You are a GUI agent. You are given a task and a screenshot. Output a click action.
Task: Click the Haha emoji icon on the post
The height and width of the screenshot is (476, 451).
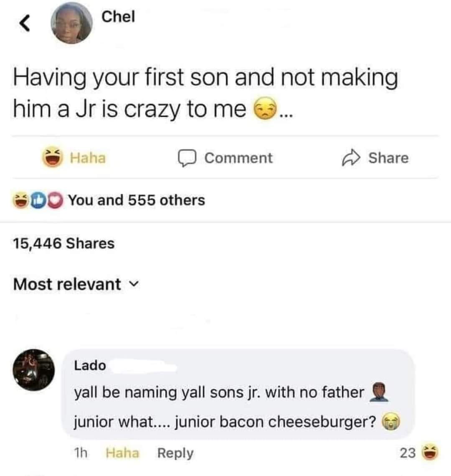point(53,158)
